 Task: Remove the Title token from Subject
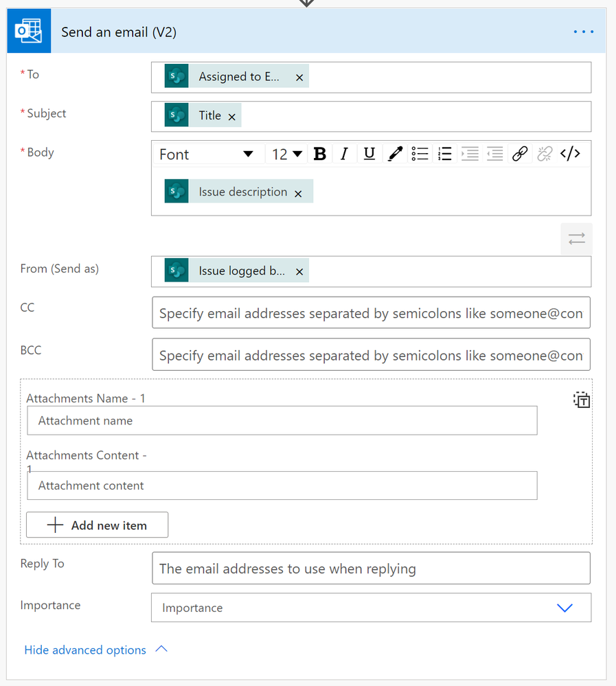click(232, 117)
